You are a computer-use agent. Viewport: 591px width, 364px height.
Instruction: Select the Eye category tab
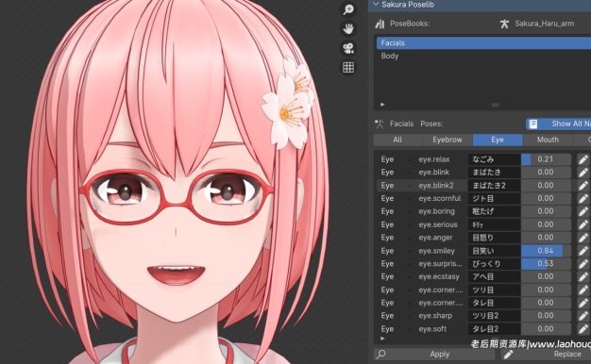pyautogui.click(x=498, y=140)
